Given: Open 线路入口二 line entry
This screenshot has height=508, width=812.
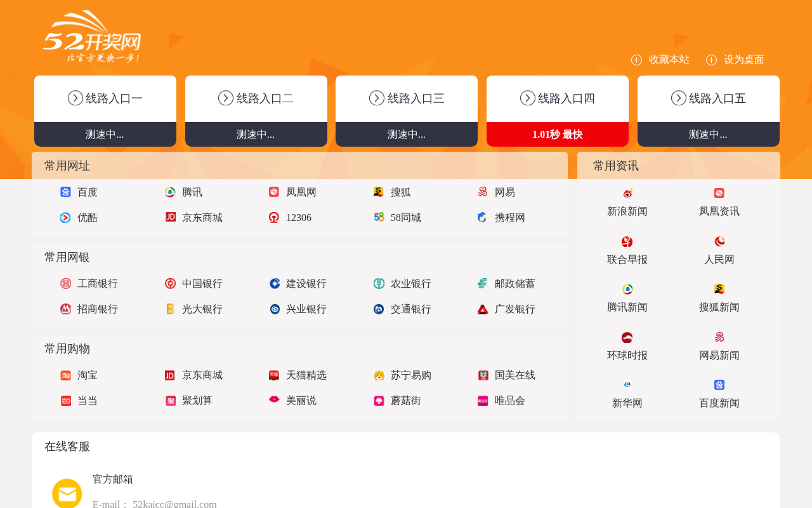Looking at the screenshot, I should [256, 98].
